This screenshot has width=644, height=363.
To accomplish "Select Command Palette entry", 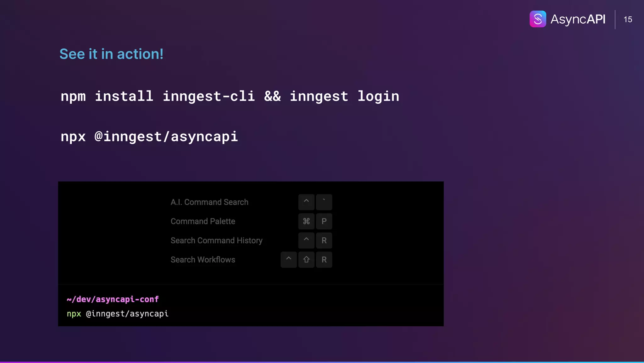I will coord(203,221).
